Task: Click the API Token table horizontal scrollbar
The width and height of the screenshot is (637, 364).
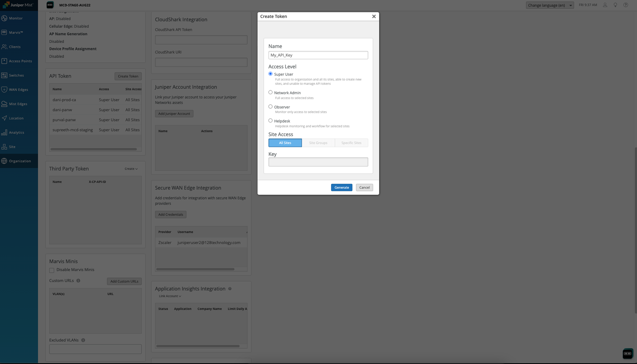Action: (93, 149)
